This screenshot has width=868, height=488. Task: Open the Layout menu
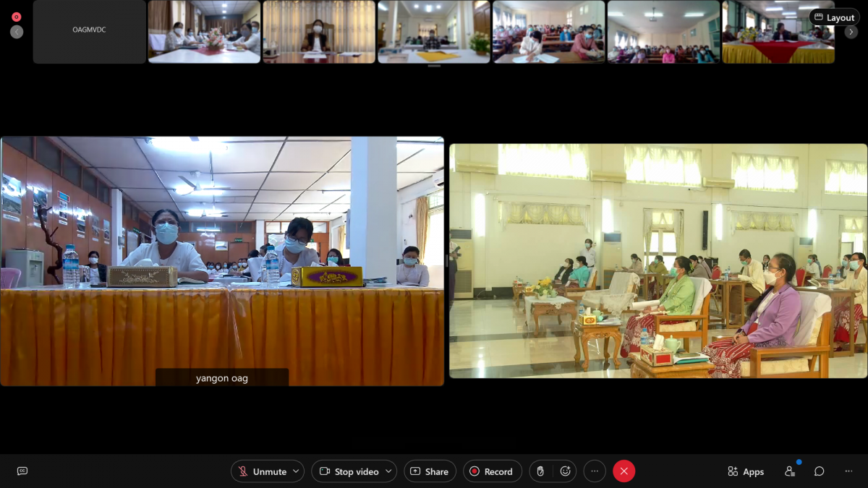(x=834, y=17)
